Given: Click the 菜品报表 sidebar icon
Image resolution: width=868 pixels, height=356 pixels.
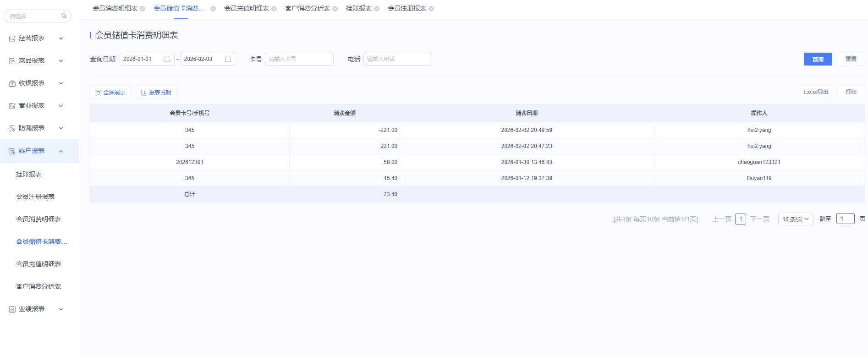Looking at the screenshot, I should 12,61.
